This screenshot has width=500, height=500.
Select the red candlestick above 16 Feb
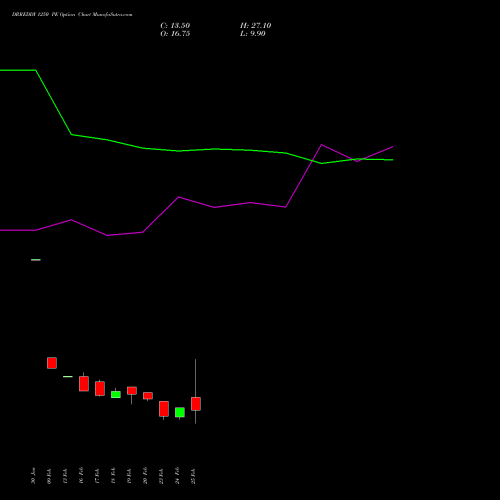click(x=84, y=384)
